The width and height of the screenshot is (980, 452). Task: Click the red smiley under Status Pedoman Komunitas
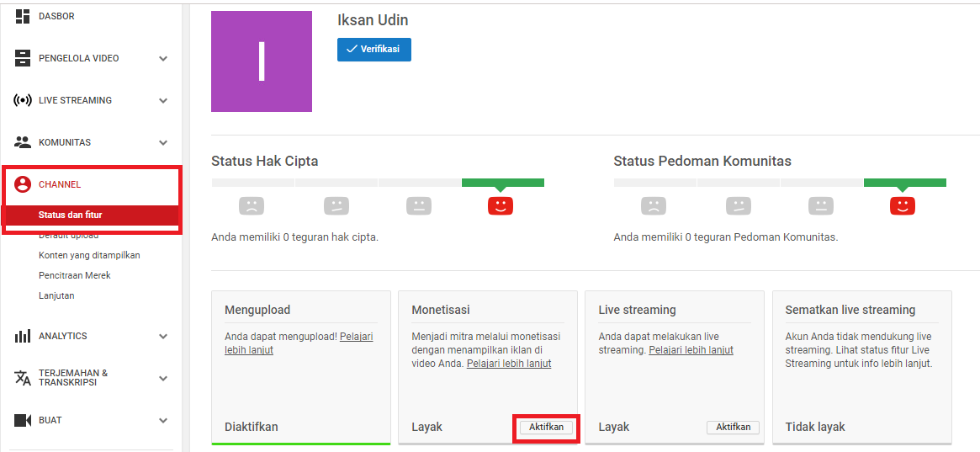pyautogui.click(x=903, y=205)
